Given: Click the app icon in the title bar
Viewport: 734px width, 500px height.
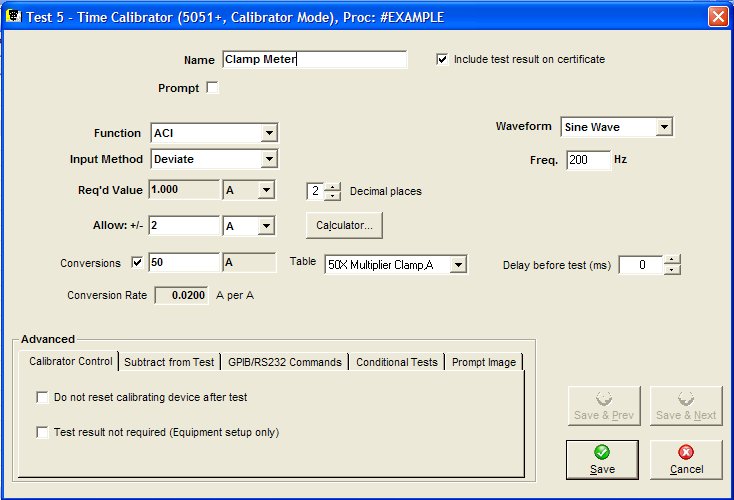Looking at the screenshot, I should (x=14, y=17).
